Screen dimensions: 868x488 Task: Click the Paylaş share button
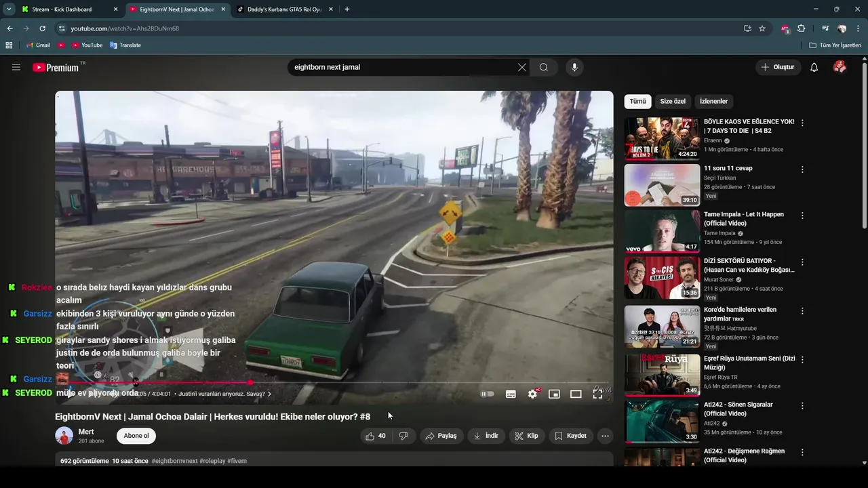pos(441,436)
